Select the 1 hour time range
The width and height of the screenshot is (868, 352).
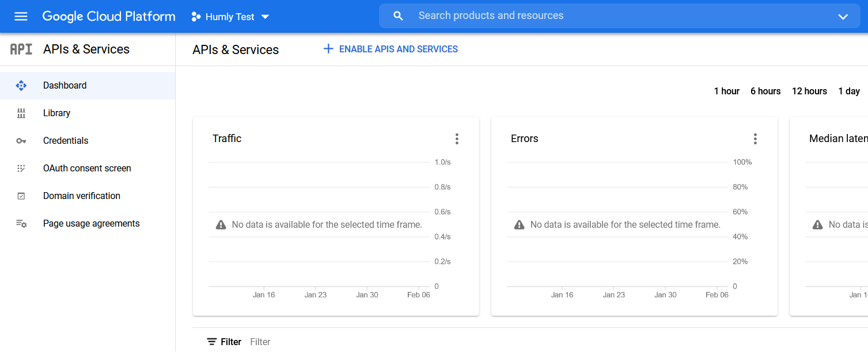point(726,91)
